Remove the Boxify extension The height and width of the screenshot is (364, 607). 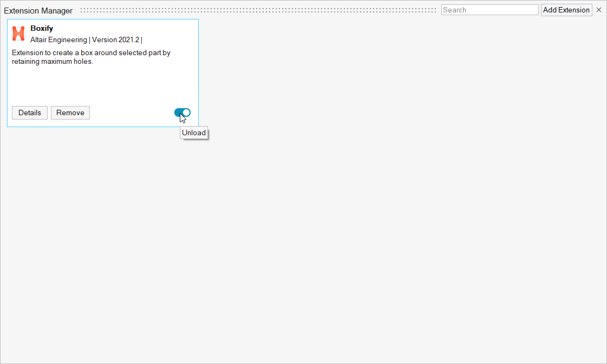[70, 112]
